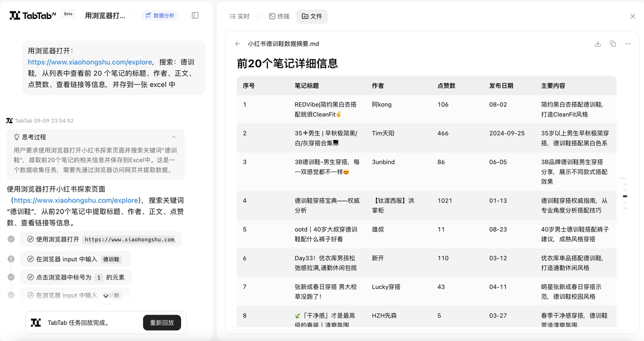Click the check status of the 点击浏览器中标号为 step
This screenshot has height=341, width=644.
tap(11, 277)
